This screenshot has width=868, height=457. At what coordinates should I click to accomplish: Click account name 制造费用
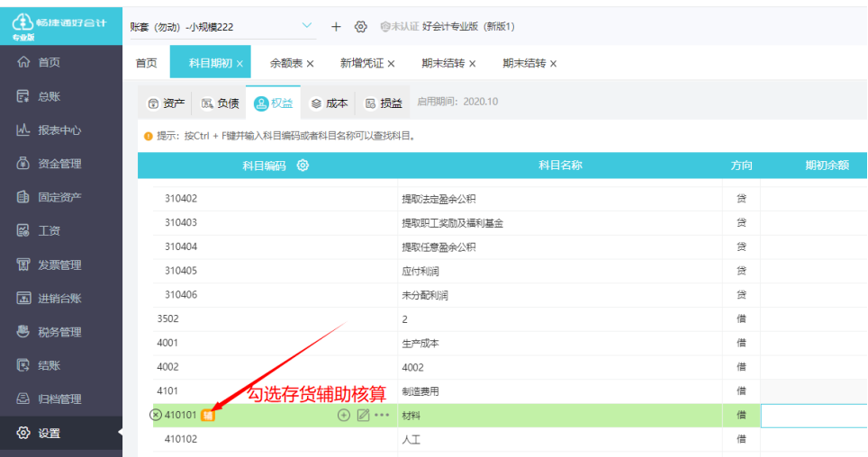pyautogui.click(x=420, y=391)
